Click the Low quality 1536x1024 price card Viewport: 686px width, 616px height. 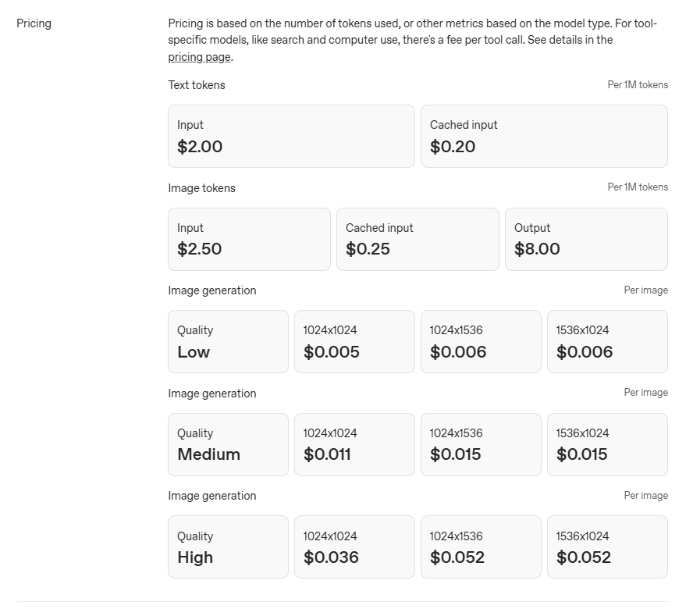[x=607, y=341]
